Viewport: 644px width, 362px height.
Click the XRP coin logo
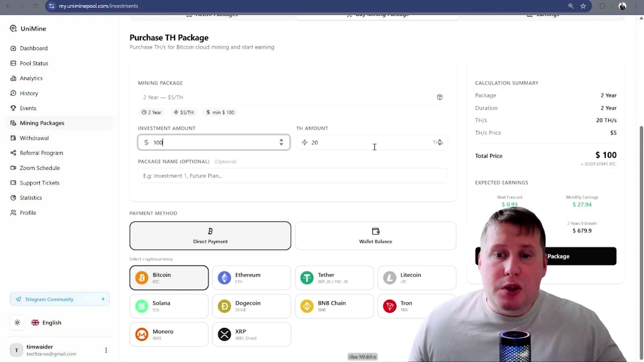pyautogui.click(x=225, y=334)
